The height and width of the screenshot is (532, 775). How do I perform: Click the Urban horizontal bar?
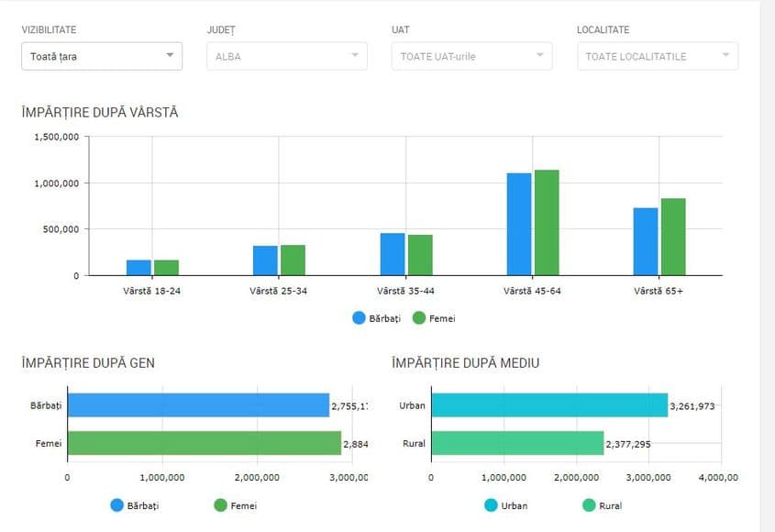(x=549, y=405)
